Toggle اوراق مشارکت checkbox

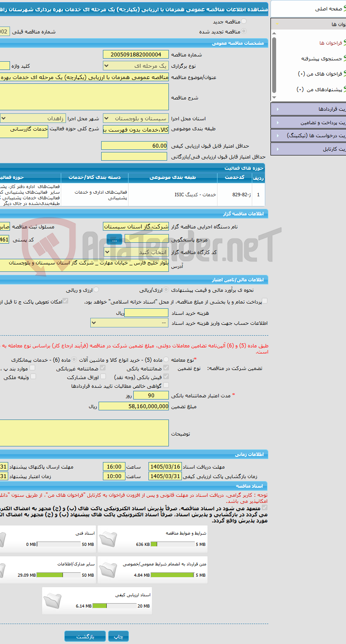[103, 376]
